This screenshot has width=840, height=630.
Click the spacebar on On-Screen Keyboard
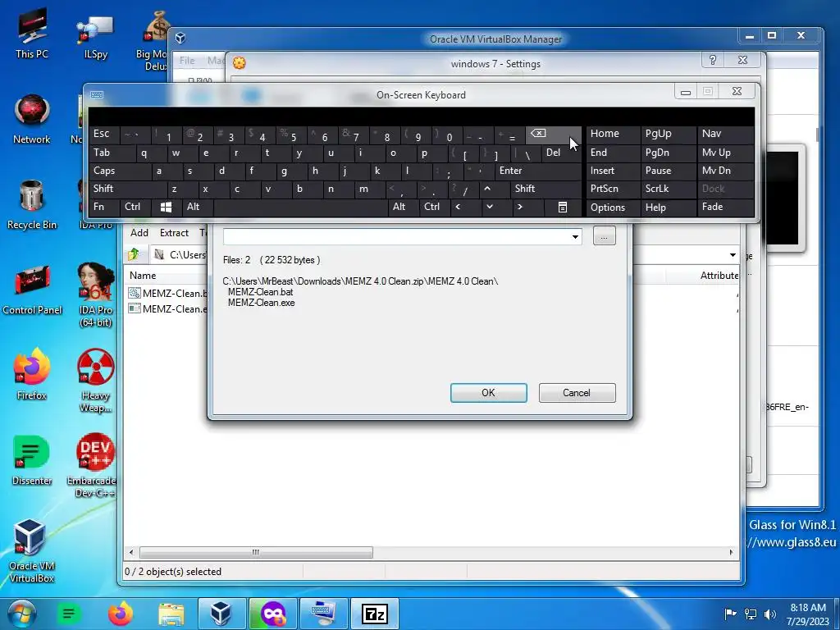[300, 207]
